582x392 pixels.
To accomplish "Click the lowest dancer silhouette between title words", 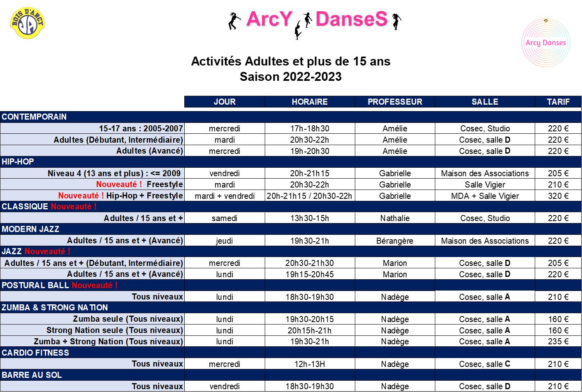I will (297, 31).
